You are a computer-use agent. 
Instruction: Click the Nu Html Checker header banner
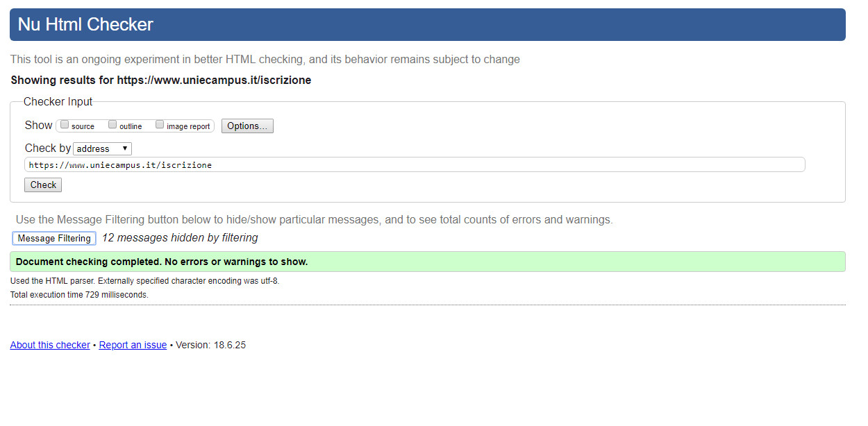[427, 25]
